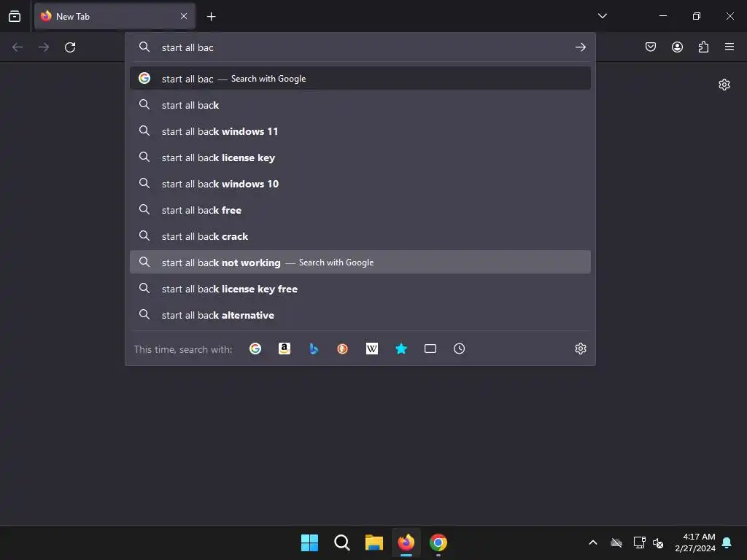
Task: Search history with the clock icon
Action: [460, 349]
